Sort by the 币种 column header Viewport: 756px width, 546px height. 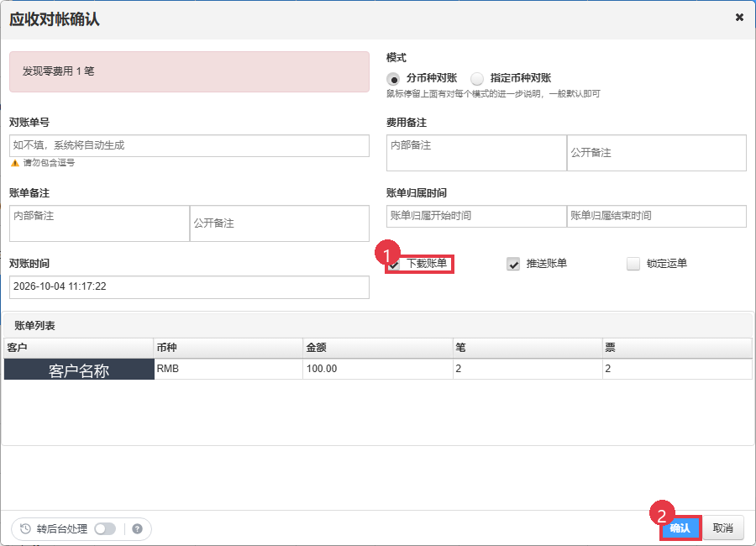coord(228,348)
